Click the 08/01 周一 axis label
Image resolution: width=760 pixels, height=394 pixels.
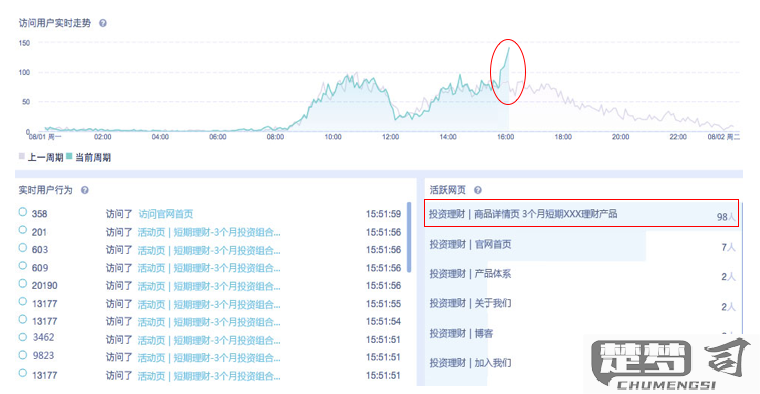45,137
